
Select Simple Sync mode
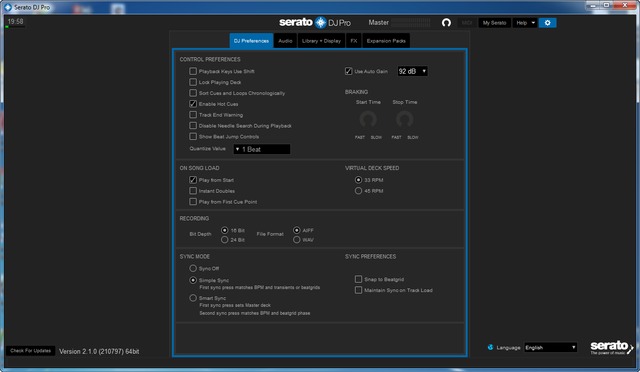click(x=193, y=280)
